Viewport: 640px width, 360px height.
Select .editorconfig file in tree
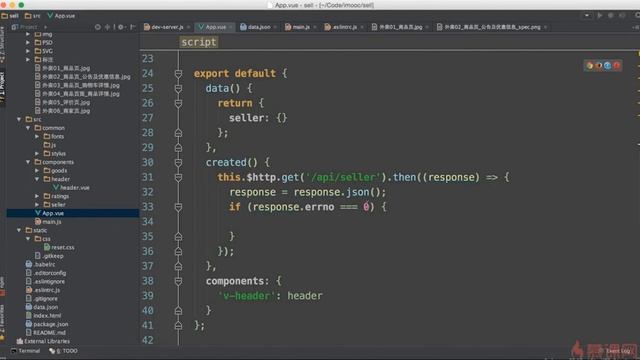[46, 273]
